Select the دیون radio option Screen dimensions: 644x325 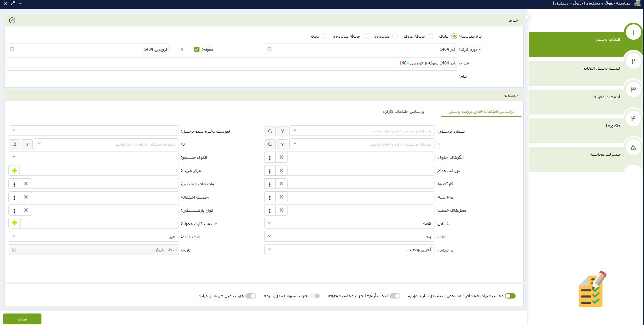point(324,36)
